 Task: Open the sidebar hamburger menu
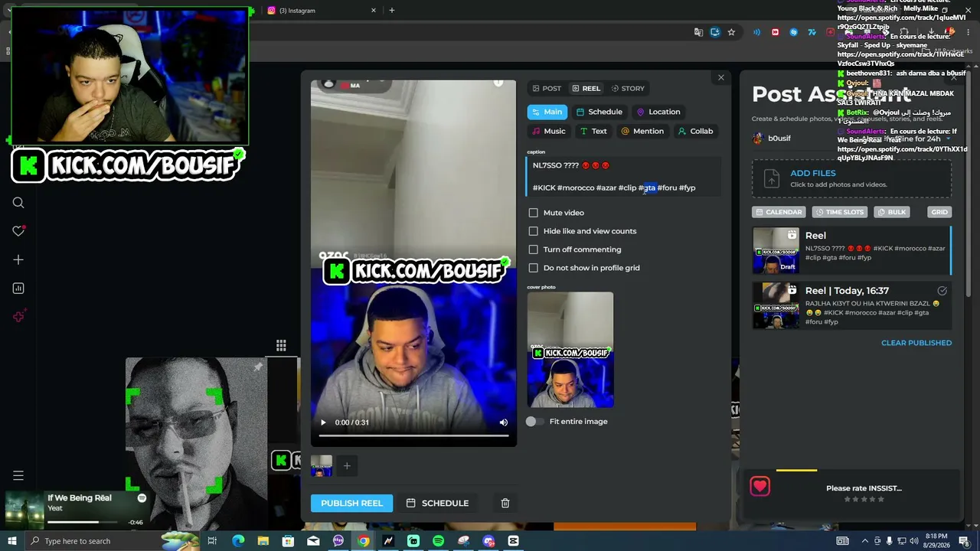click(x=18, y=476)
